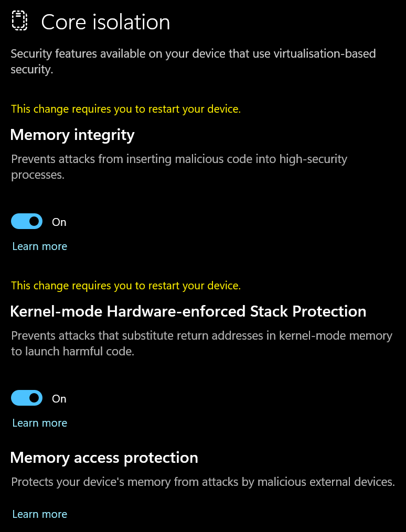Click the knob on Kernel-mode Stack Protection switch
406x532 pixels.
click(35, 398)
